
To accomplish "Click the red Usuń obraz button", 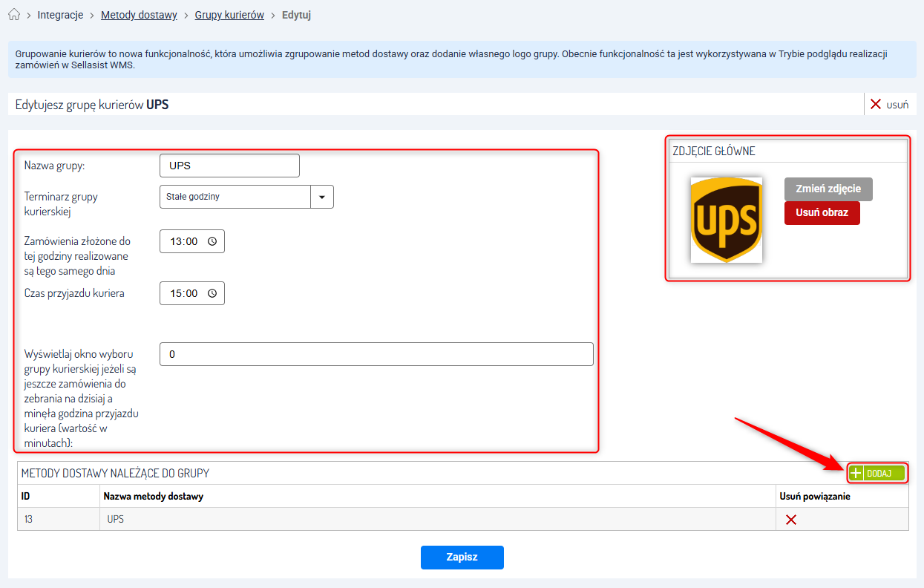I will tap(822, 213).
